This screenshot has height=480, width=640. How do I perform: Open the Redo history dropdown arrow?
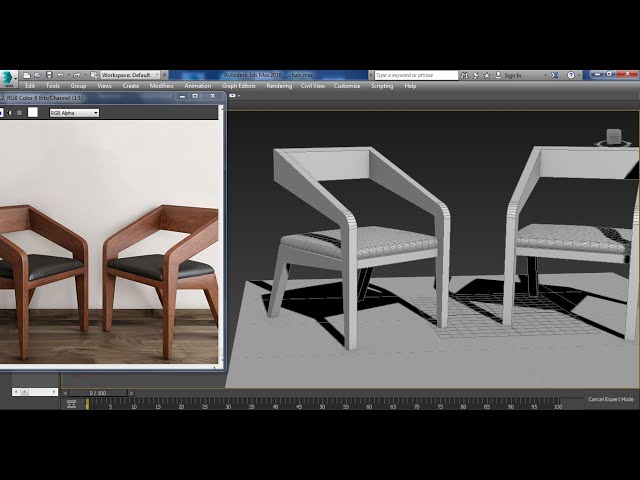coord(85,75)
